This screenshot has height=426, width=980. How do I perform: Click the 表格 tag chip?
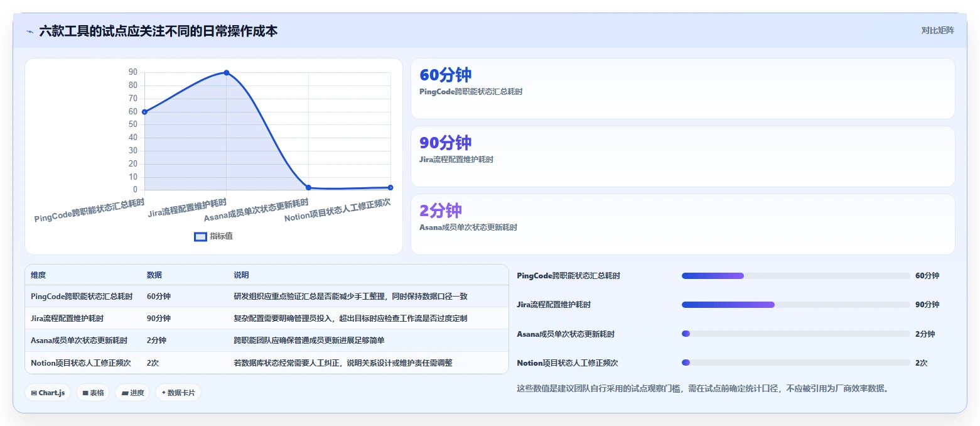(x=93, y=393)
